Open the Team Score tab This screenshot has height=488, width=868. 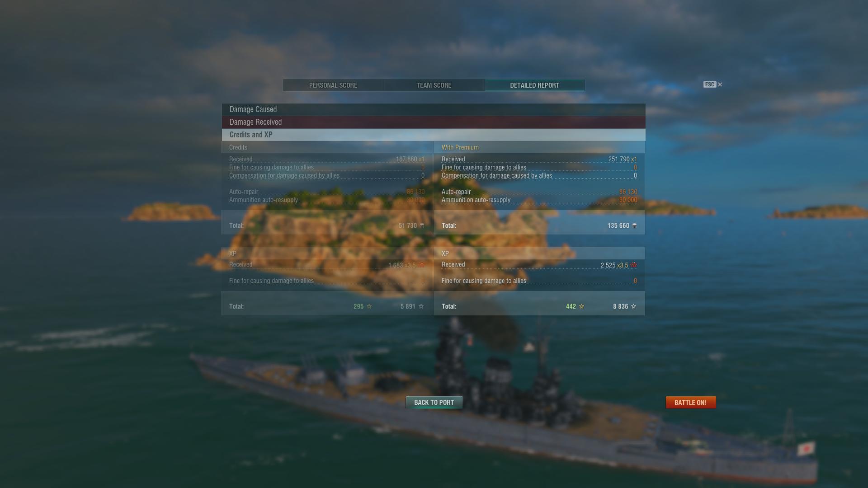[x=434, y=85]
